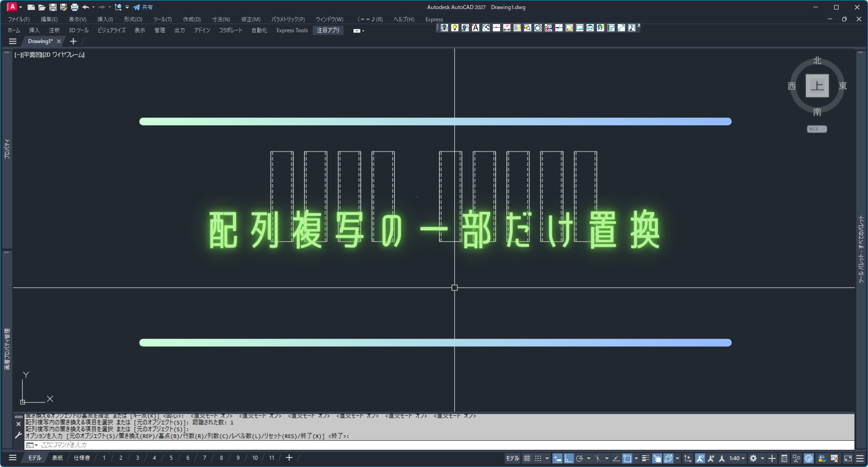Toggle snap mode dots icon

coord(538,458)
